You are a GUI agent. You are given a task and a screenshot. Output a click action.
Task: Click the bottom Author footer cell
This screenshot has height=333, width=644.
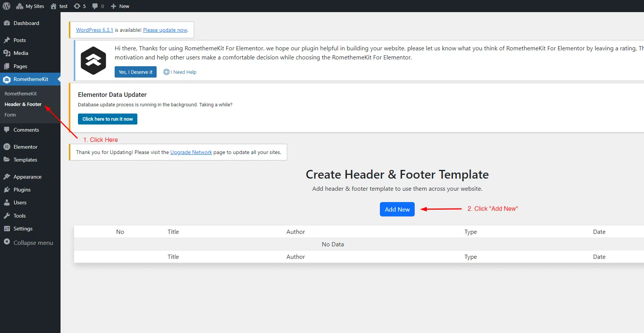tap(296, 257)
